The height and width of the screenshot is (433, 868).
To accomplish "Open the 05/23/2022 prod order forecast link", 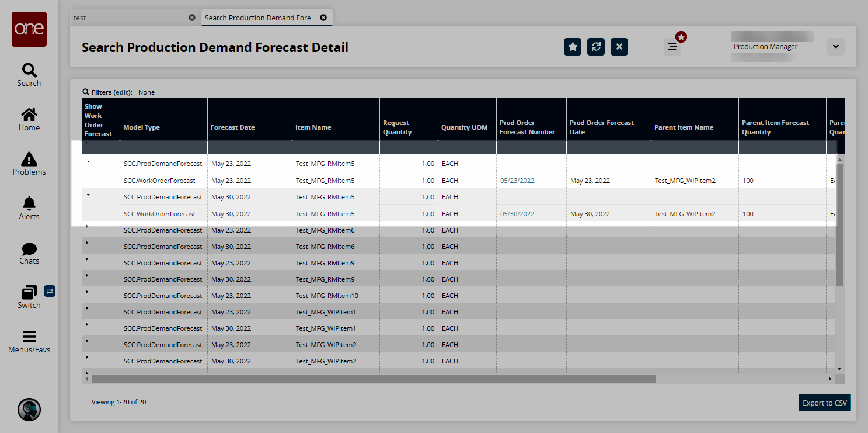I will click(517, 181).
